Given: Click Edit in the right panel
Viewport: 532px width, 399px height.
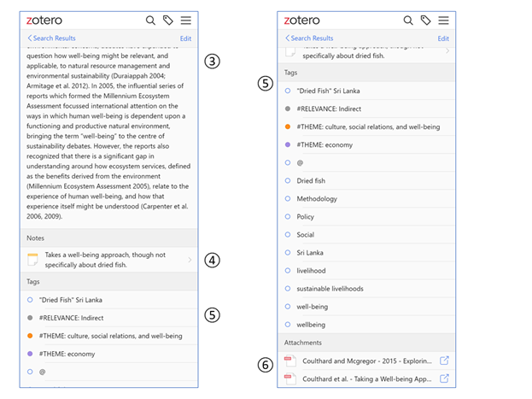Looking at the screenshot, I should click(x=443, y=38).
